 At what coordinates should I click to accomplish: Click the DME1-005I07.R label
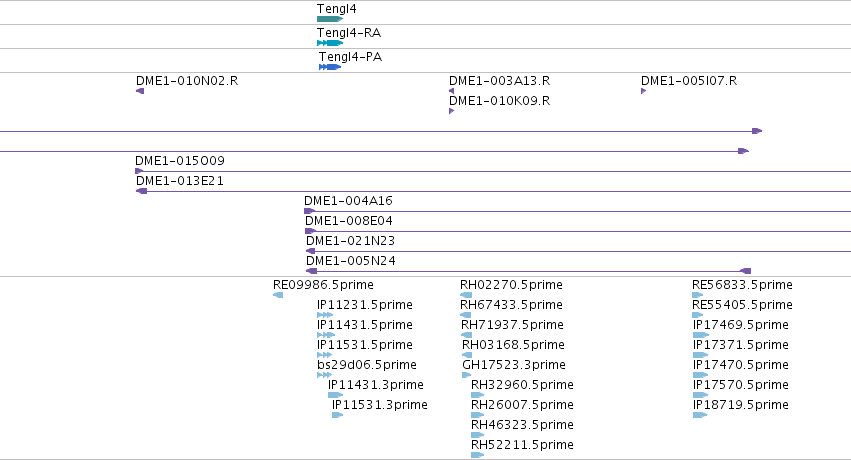click(689, 81)
